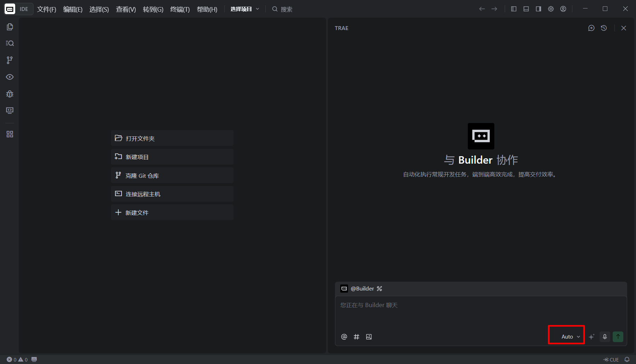Go back with the left arrow
Viewport: 636px width, 364px height.
click(x=482, y=9)
